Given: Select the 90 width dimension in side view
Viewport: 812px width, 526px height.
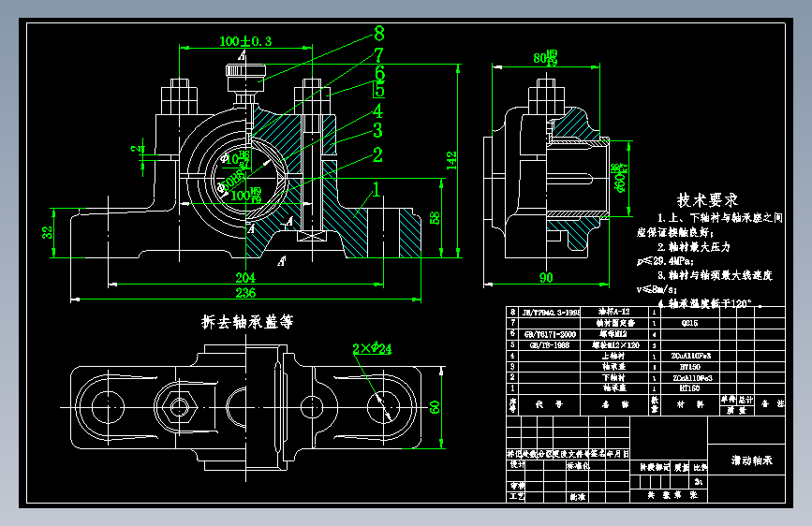Looking at the screenshot, I should 546,278.
